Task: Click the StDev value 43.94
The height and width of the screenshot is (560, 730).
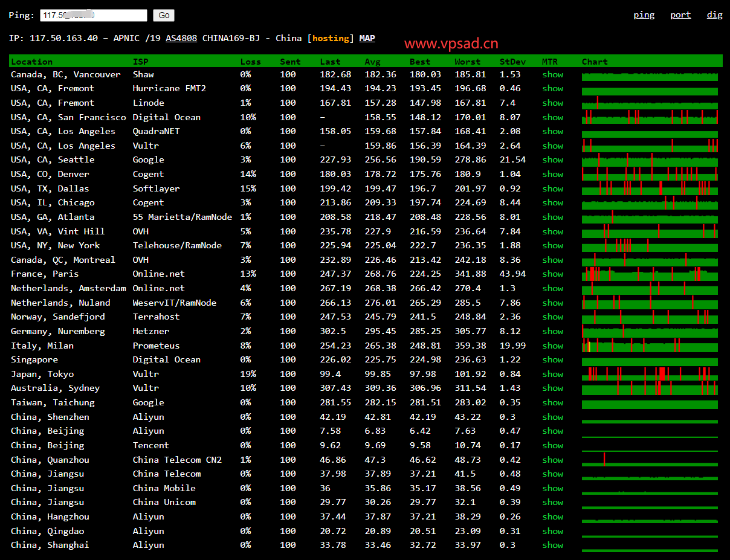Action: point(512,274)
